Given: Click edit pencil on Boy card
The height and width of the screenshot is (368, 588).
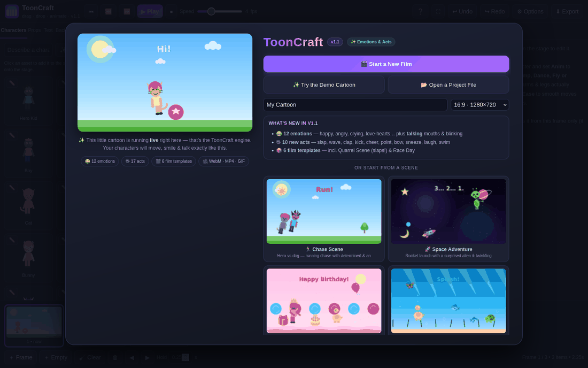Looking at the screenshot, I should click(12, 135).
